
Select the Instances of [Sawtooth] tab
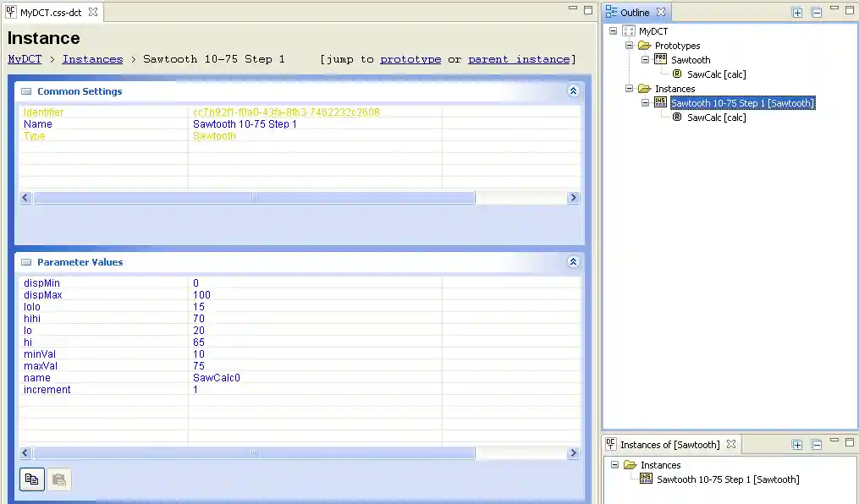[669, 445]
